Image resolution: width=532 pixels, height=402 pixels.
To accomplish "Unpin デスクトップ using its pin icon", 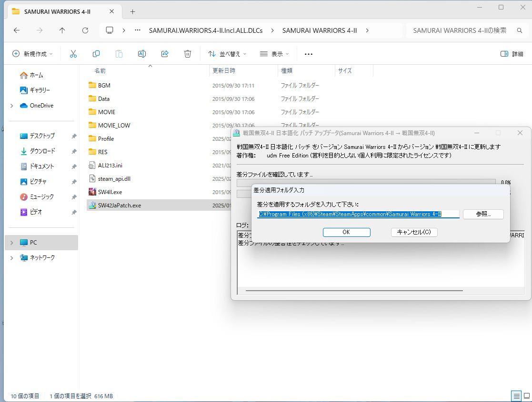I will (x=74, y=136).
